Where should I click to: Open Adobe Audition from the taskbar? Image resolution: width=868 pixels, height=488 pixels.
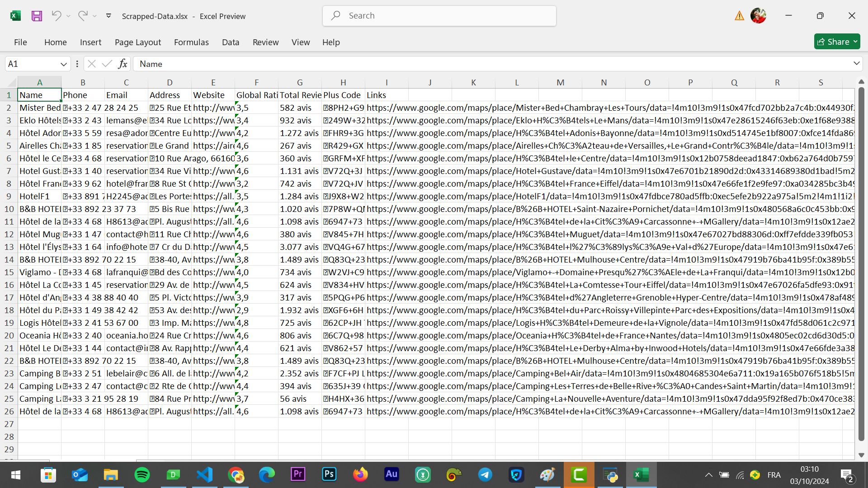tap(392, 474)
